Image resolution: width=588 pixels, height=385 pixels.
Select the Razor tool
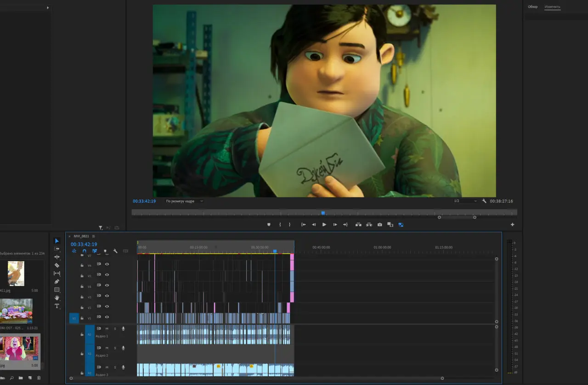click(57, 265)
